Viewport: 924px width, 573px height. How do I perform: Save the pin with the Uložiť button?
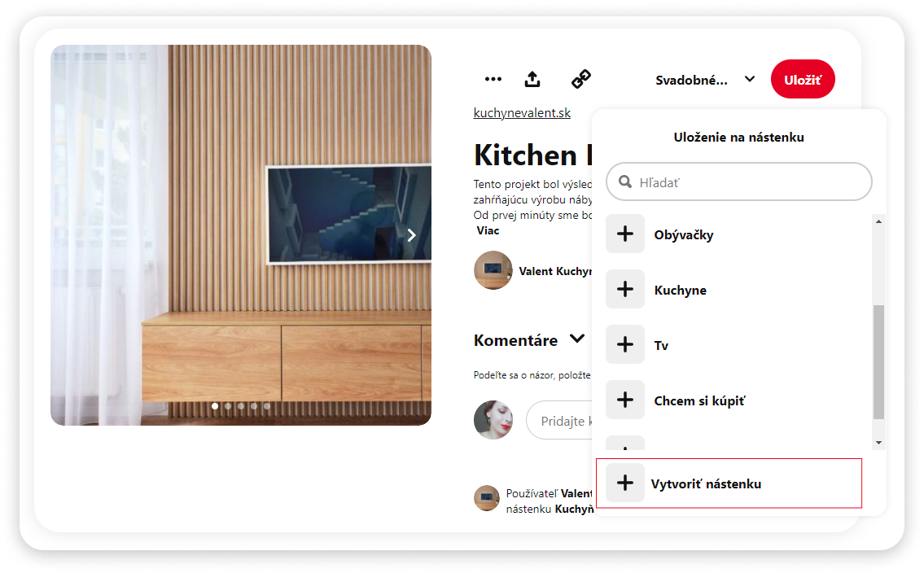click(x=803, y=79)
